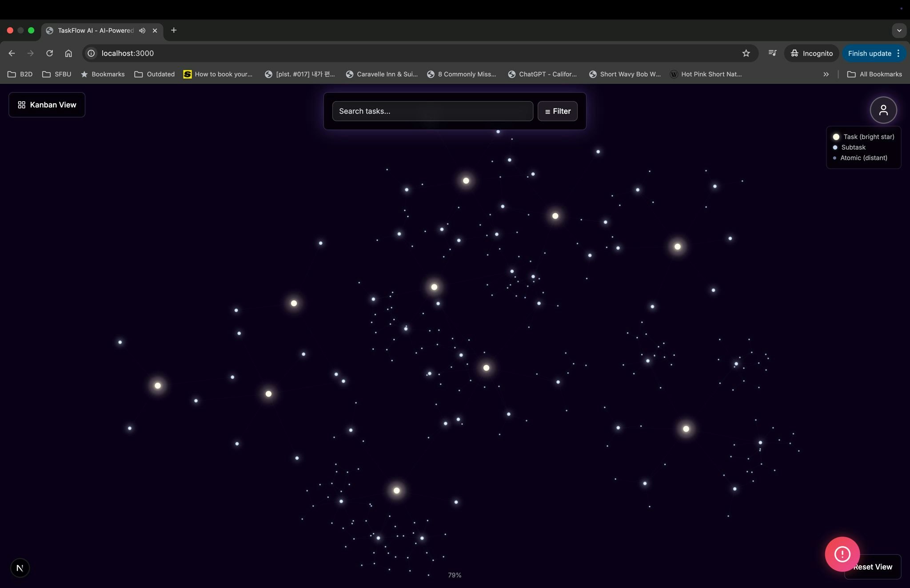
Task: Open the SFBU bookmarks folder
Action: coord(56,74)
